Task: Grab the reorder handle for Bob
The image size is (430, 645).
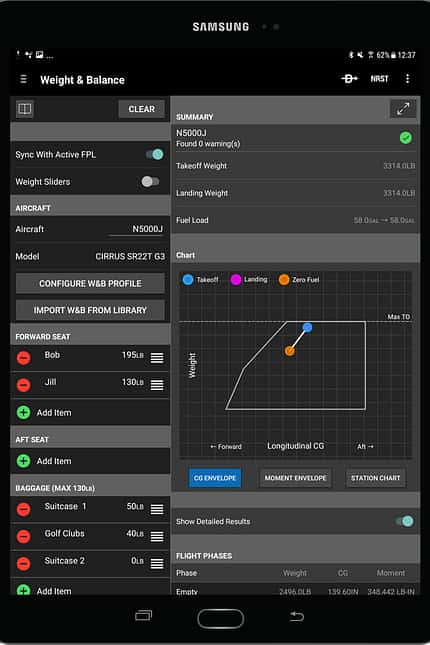Action: pos(157,358)
